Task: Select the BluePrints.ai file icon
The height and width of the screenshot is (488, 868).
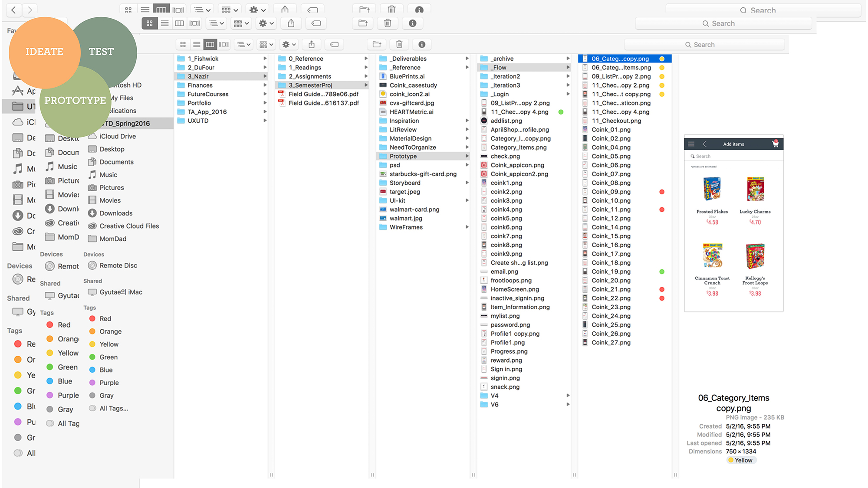Action: pyautogui.click(x=383, y=76)
